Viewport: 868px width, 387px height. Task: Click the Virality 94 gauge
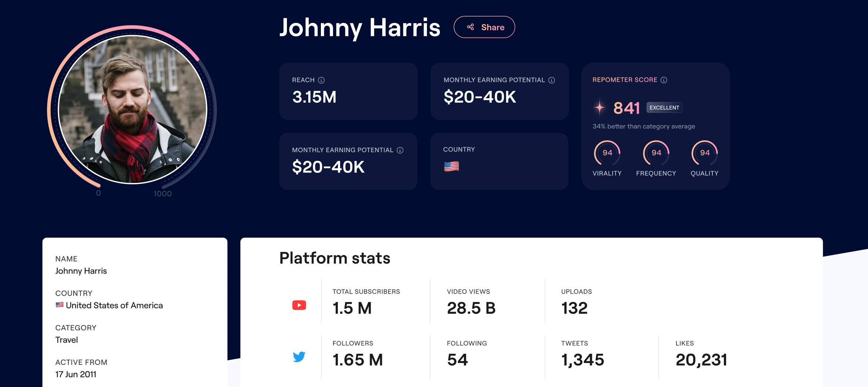click(x=607, y=153)
